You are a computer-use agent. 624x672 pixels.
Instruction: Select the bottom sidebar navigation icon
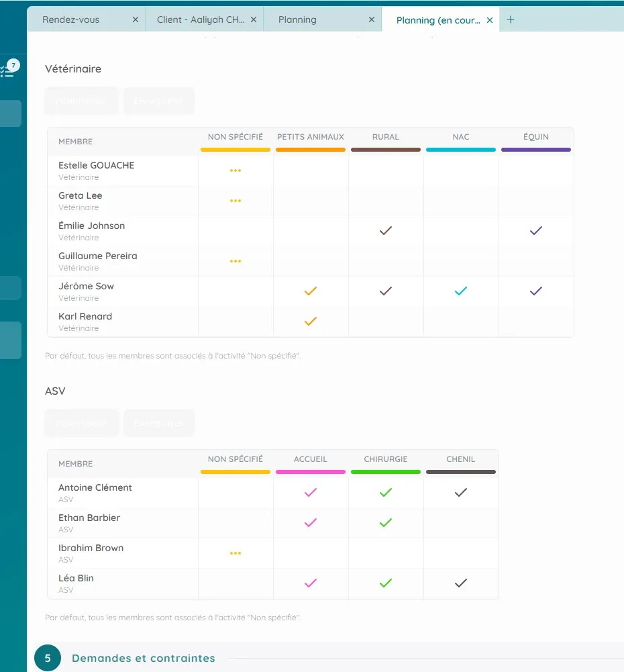click(x=8, y=340)
